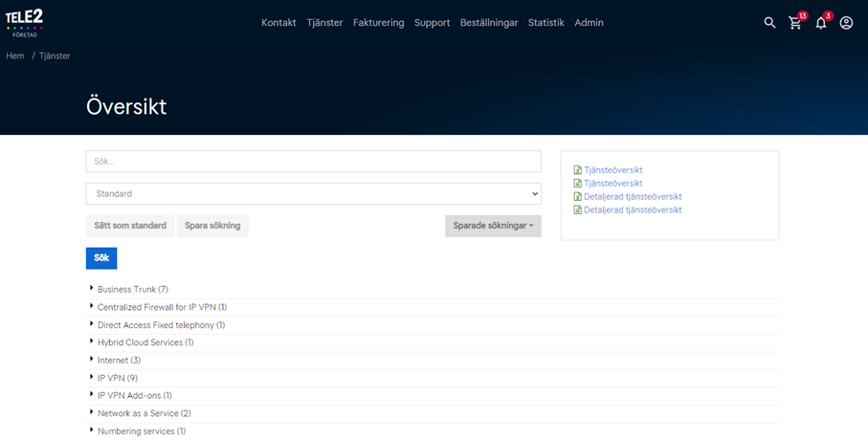Screen dimensions: 868x440
Task: Click the Sätt som standard button
Action: tap(130, 226)
